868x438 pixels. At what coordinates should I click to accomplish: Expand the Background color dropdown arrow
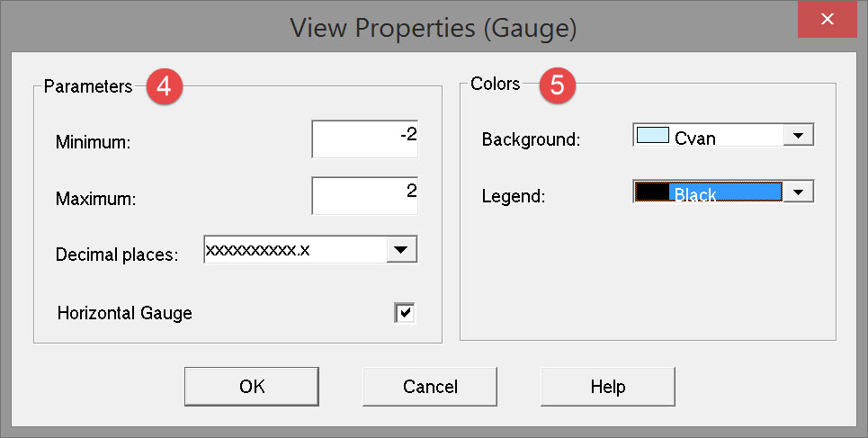coord(798,135)
